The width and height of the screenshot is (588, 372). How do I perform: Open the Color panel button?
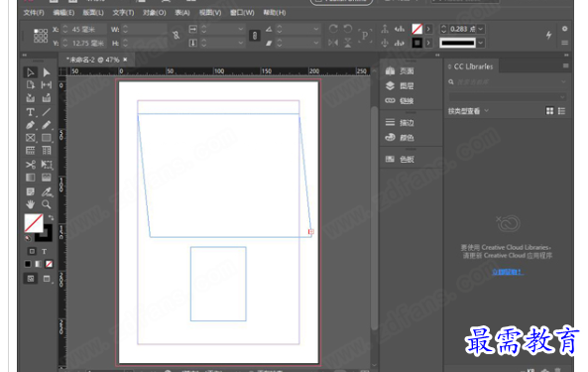(400, 138)
